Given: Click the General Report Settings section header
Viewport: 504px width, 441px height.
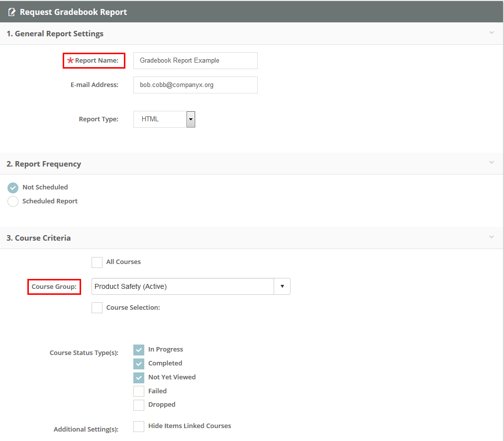Looking at the screenshot, I should (x=55, y=34).
